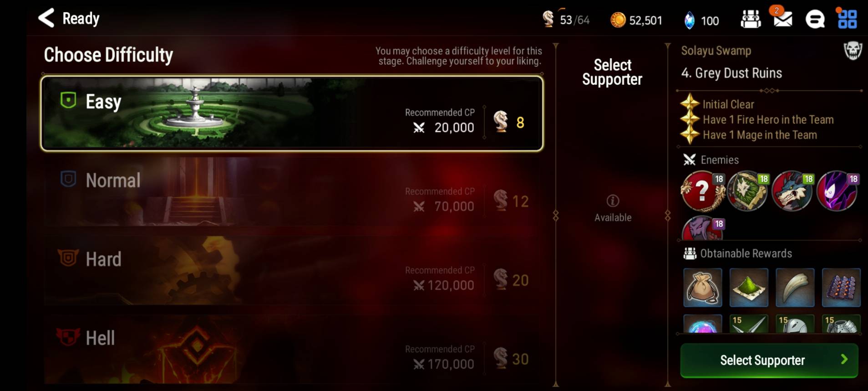View the unknown question-mark enemy
The width and height of the screenshot is (868, 391).
(702, 191)
